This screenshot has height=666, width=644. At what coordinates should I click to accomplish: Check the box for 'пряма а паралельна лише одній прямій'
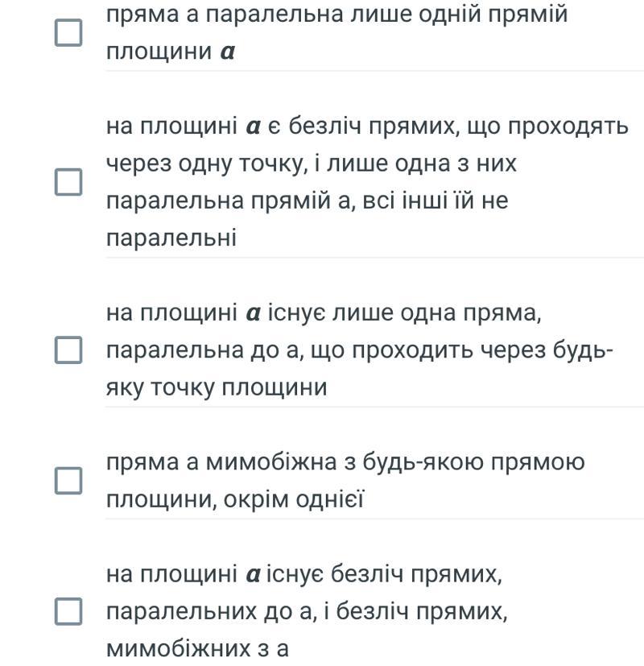point(68,33)
